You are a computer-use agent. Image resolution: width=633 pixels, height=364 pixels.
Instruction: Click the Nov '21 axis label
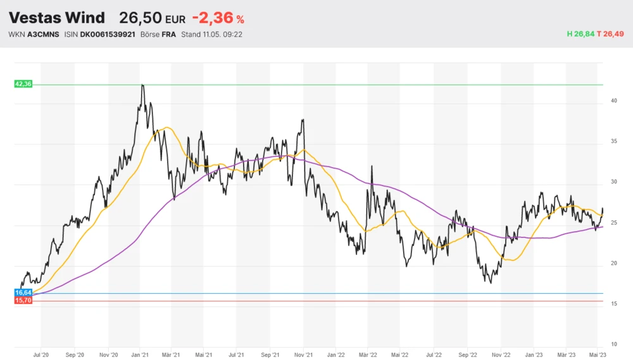point(303,355)
